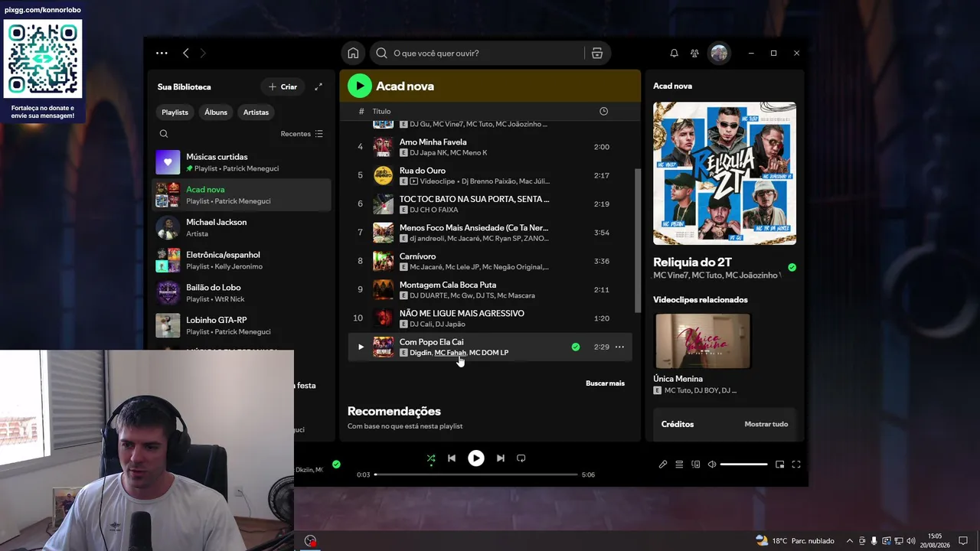Skip to previous track
The height and width of the screenshot is (551, 980).
point(452,458)
